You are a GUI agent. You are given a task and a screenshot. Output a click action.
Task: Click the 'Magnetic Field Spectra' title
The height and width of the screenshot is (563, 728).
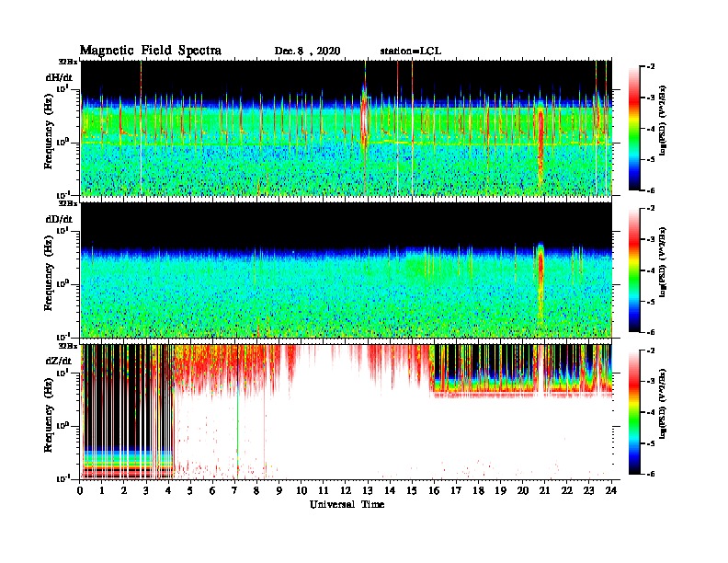pyautogui.click(x=151, y=51)
